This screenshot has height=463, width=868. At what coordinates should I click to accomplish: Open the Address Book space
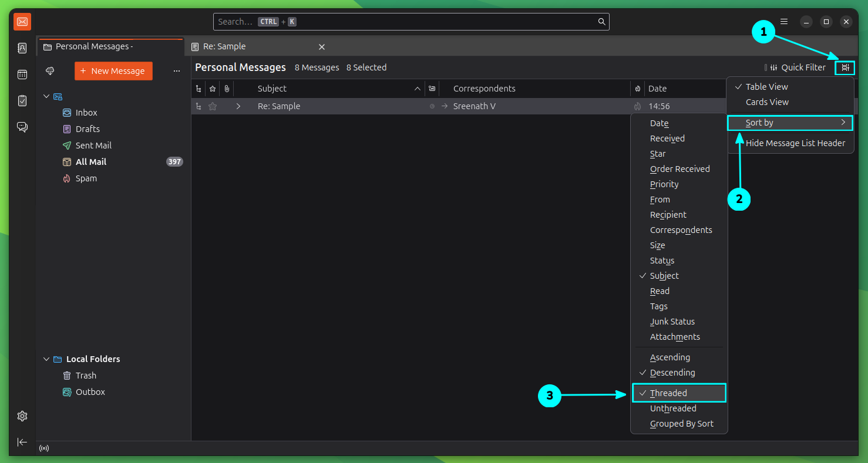(x=22, y=48)
